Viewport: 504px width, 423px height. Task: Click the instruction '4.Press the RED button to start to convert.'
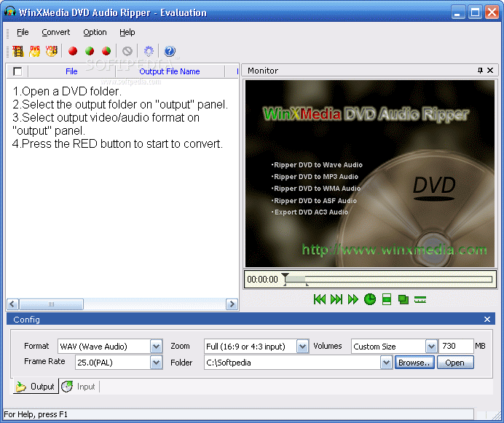(x=117, y=143)
